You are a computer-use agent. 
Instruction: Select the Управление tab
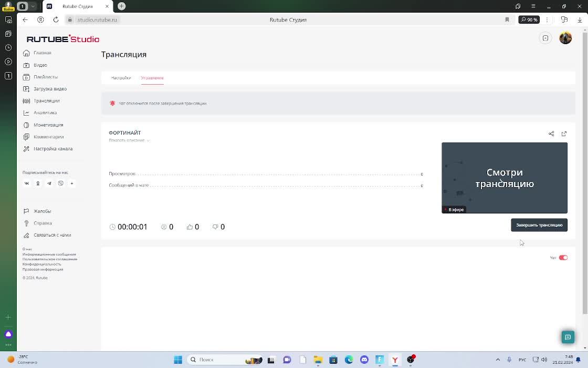(152, 78)
